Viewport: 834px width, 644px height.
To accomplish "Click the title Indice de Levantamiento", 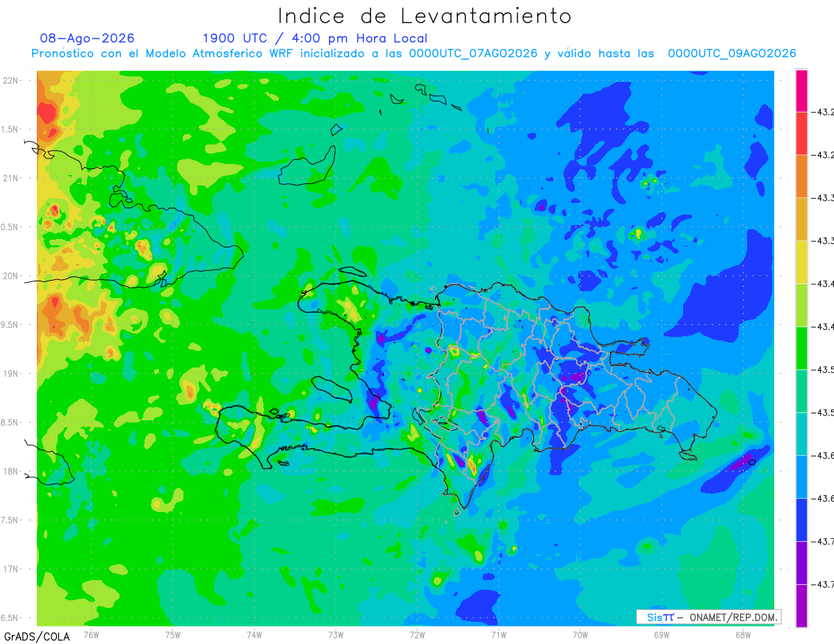I will (x=425, y=15).
